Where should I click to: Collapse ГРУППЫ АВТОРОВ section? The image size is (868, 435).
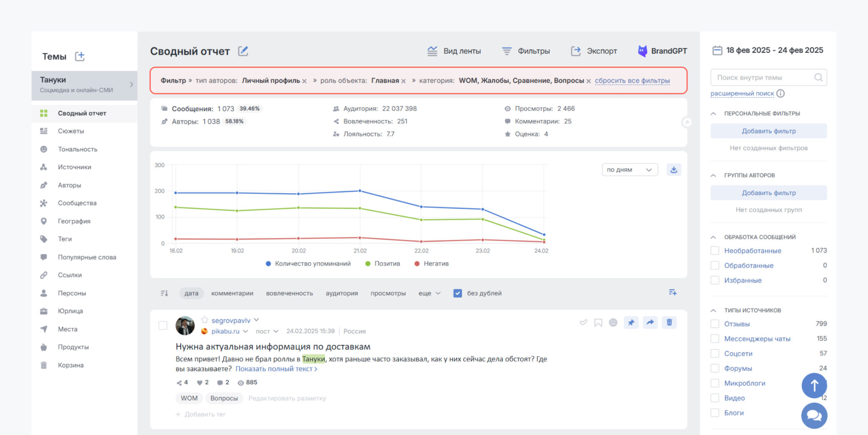713,175
